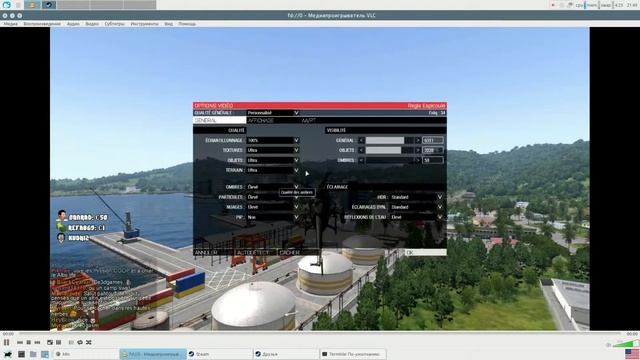640x360 pixels.
Task: Open the HDR Standard dropdown
Action: (416, 197)
